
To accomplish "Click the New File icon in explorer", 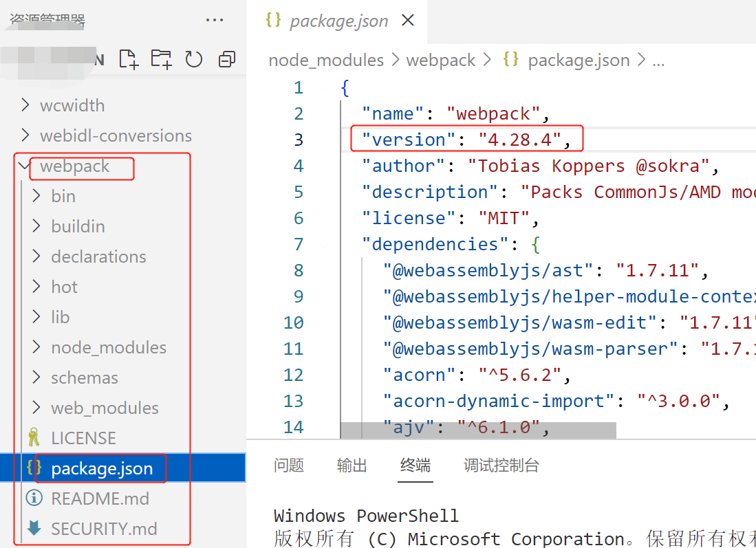I will [x=129, y=59].
